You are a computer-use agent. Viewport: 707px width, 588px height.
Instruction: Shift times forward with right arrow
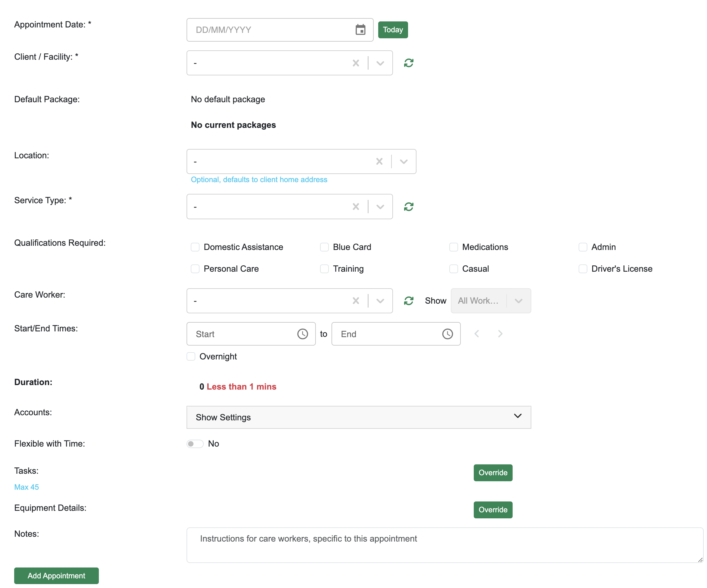click(x=500, y=334)
